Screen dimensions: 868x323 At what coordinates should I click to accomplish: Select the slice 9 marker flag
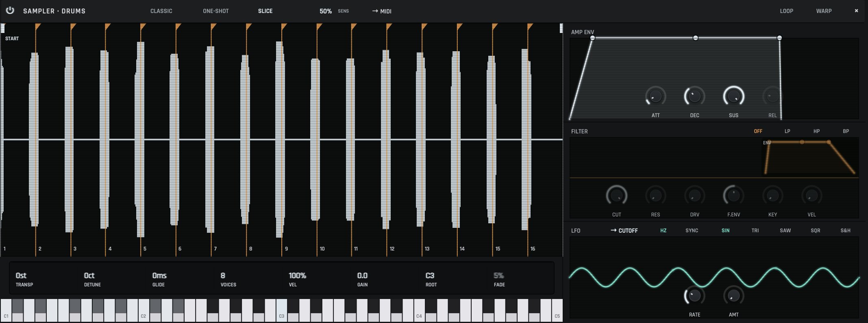pos(284,27)
